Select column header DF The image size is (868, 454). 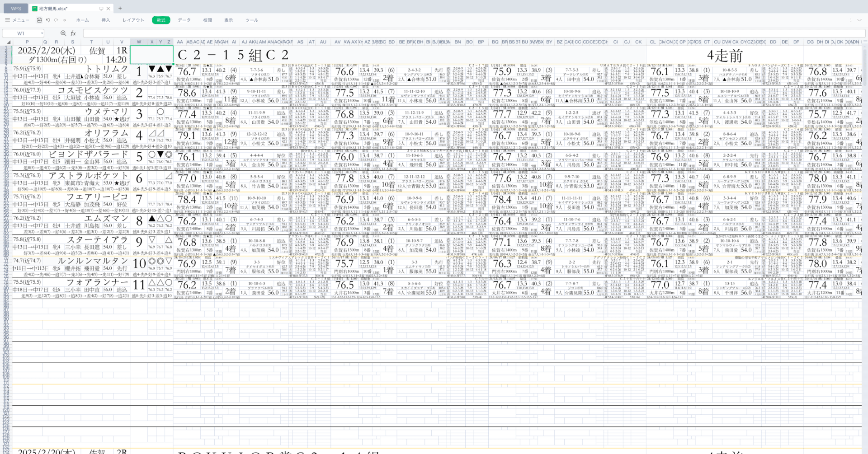[x=796, y=42]
